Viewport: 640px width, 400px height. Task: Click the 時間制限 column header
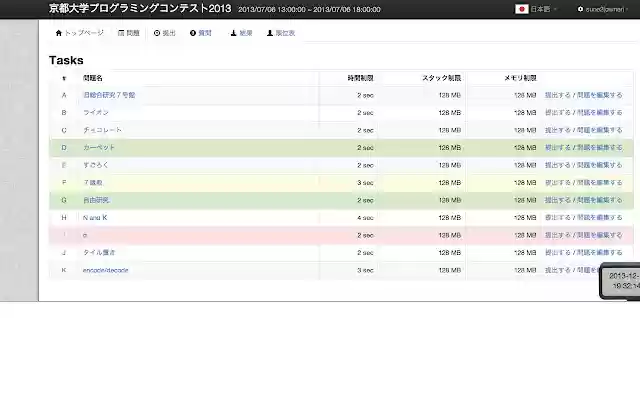[360, 78]
